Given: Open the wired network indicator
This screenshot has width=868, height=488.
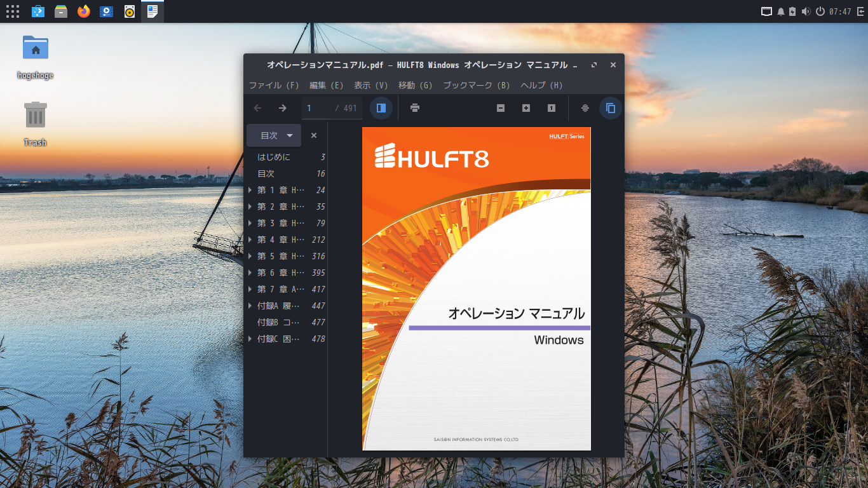Looking at the screenshot, I should coord(767,11).
